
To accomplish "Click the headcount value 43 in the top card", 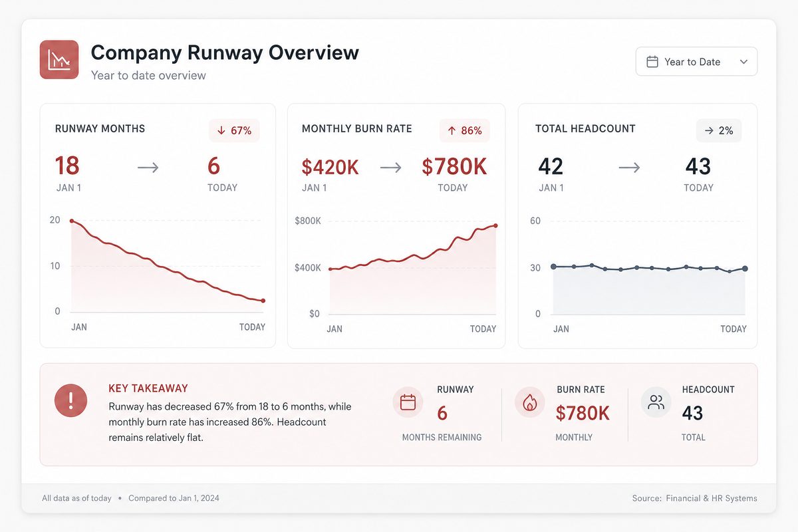I will pos(698,166).
